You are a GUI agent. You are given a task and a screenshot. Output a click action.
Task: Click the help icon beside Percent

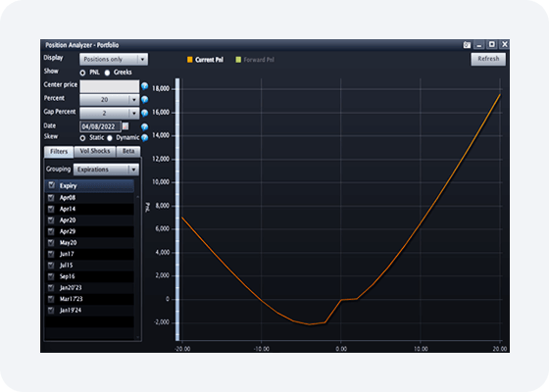pyautogui.click(x=144, y=100)
